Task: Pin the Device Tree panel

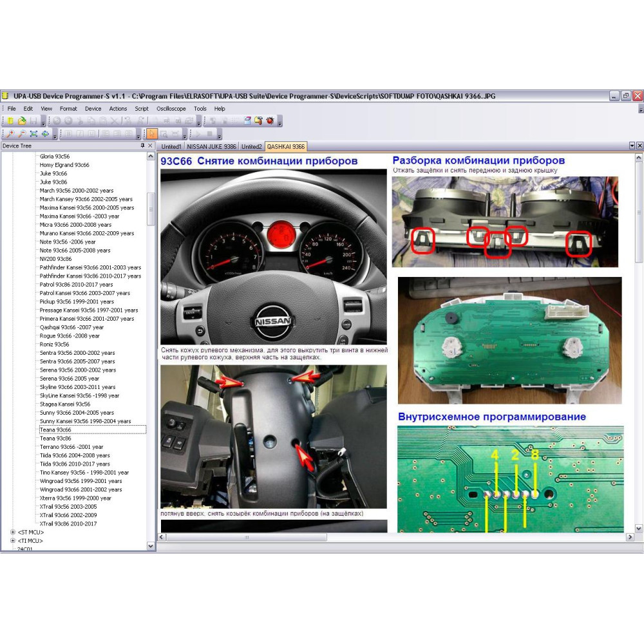Action: click(x=142, y=146)
